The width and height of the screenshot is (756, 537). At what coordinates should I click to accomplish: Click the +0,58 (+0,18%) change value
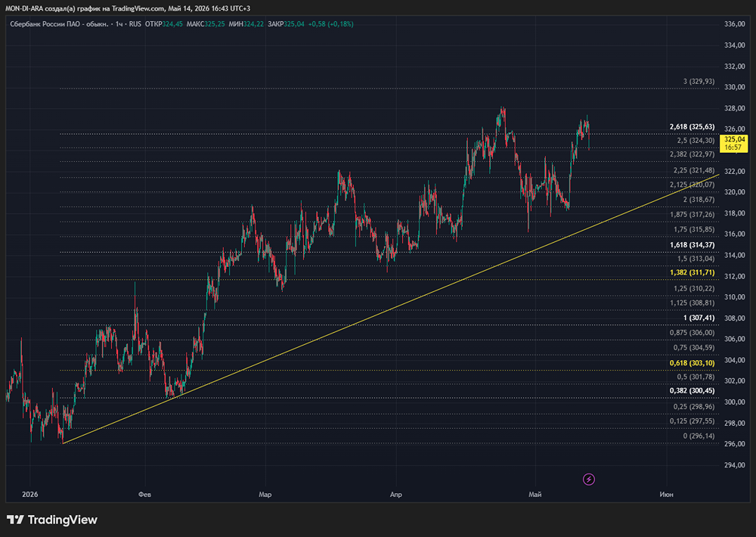(x=331, y=23)
